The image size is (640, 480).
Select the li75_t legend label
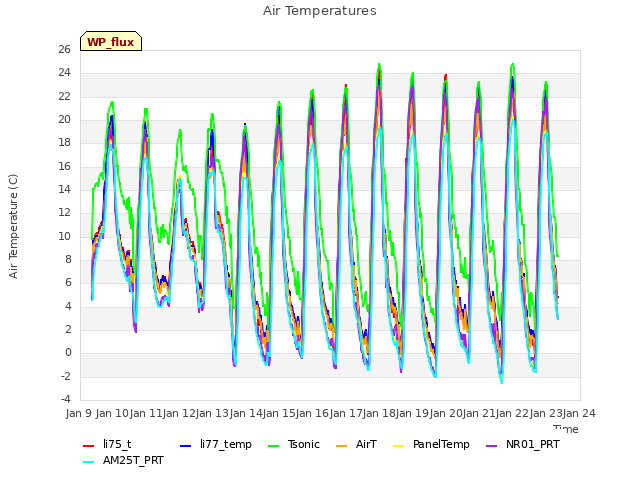point(117,444)
